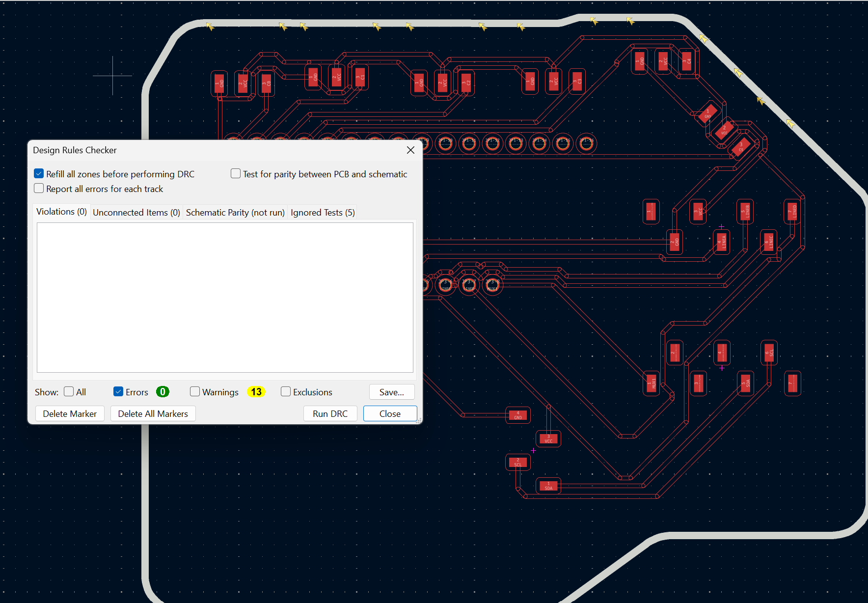View the Schematic Parity tab
The width and height of the screenshot is (868, 603).
235,212
